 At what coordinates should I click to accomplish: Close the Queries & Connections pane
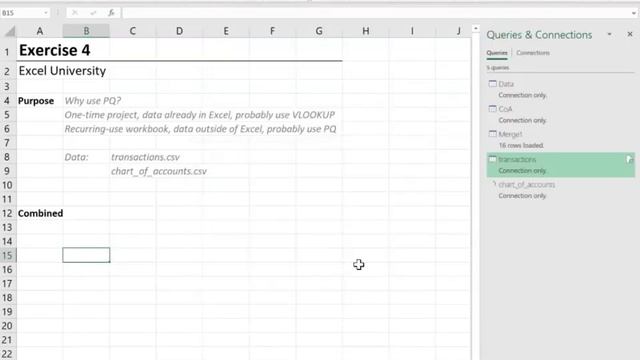[630, 34]
